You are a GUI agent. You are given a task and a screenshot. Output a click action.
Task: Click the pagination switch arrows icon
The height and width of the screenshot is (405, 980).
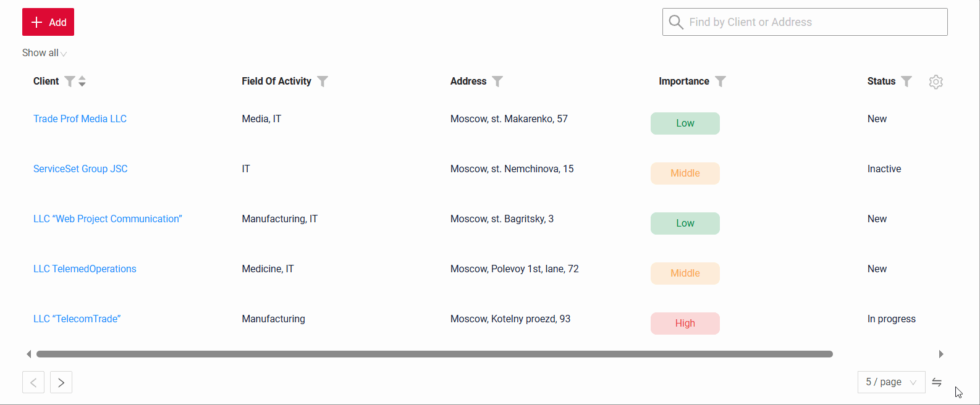(x=937, y=382)
